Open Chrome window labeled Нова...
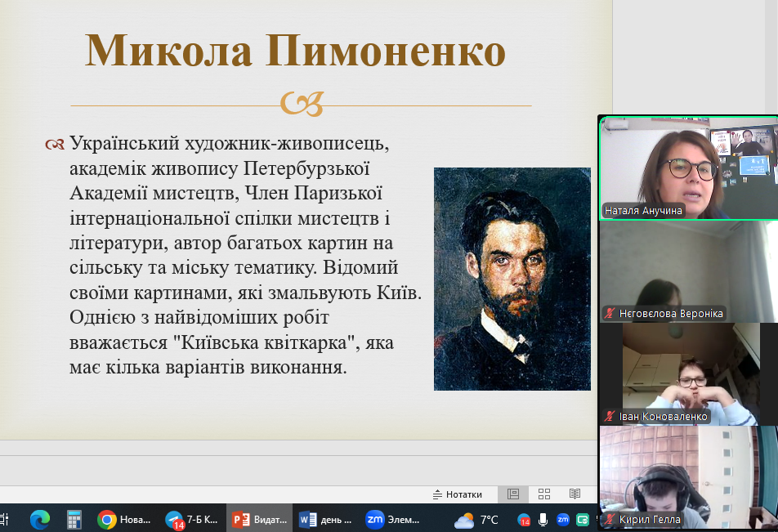 point(124,520)
